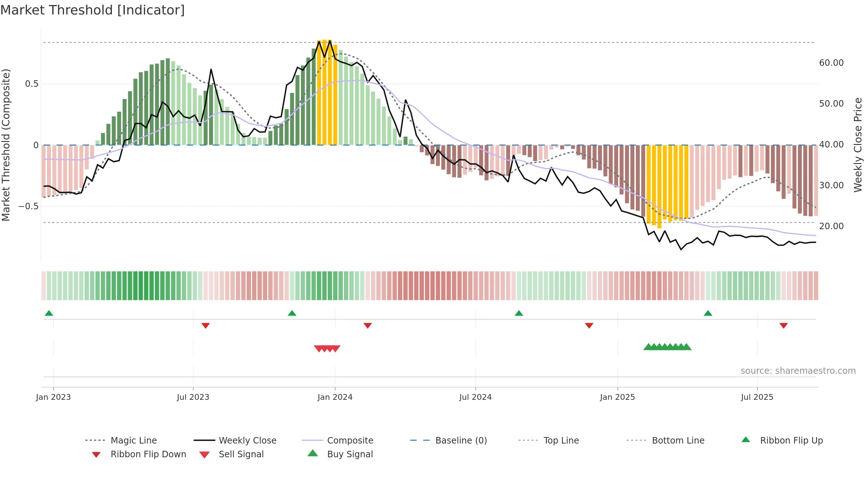The height and width of the screenshot is (488, 868).
Task: Click the 50.00 price axis label
Action: pyautogui.click(x=831, y=104)
